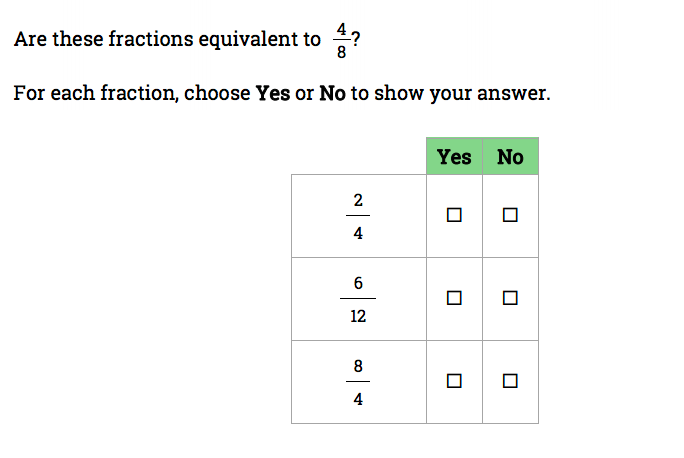Click the bold Yes in the instructions
684x458 pixels.
click(273, 94)
